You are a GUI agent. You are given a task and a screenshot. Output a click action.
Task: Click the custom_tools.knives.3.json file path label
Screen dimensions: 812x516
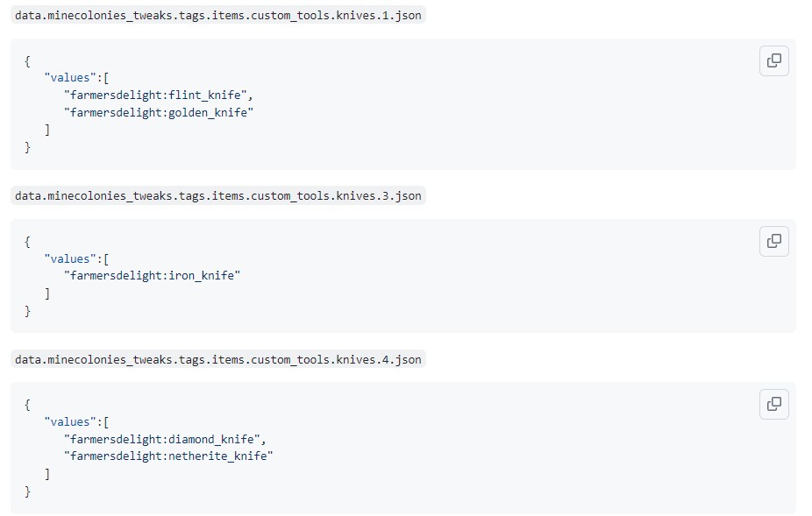pyautogui.click(x=217, y=195)
